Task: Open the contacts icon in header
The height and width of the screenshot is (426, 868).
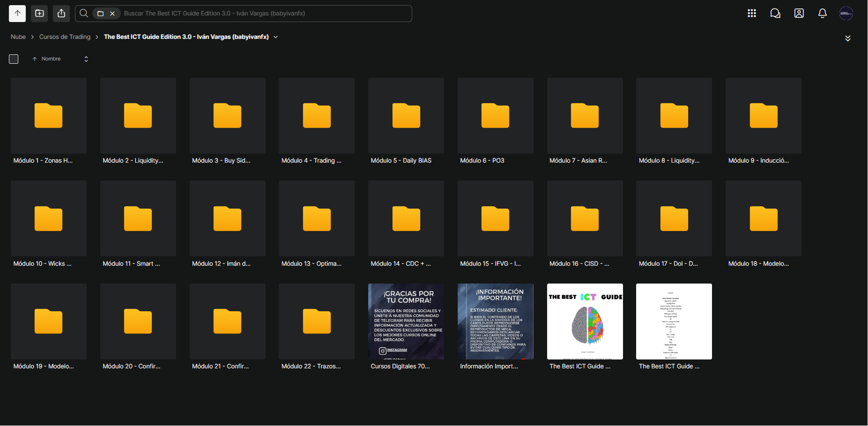Action: (x=799, y=13)
